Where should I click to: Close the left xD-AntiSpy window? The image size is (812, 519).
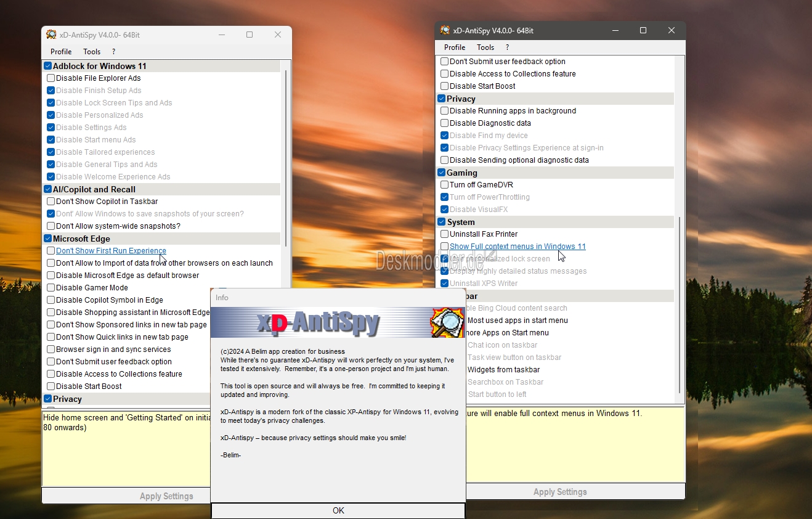click(278, 35)
